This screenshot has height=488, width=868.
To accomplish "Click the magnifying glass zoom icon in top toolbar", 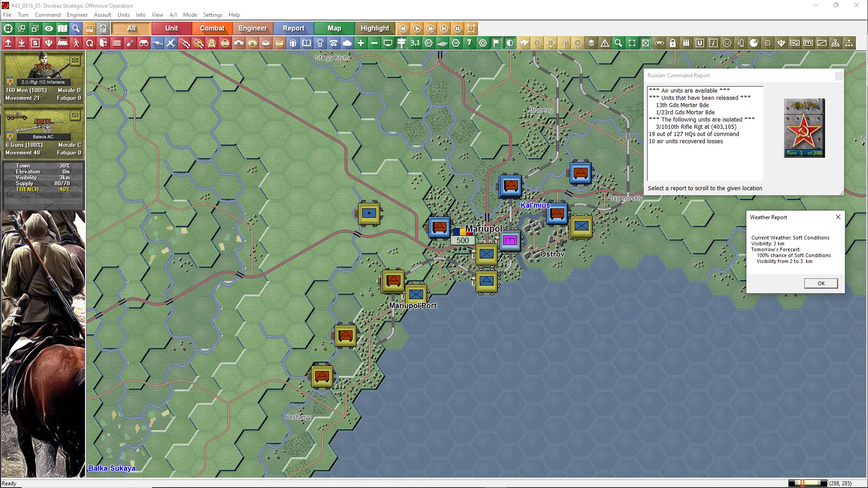I will pos(76,28).
